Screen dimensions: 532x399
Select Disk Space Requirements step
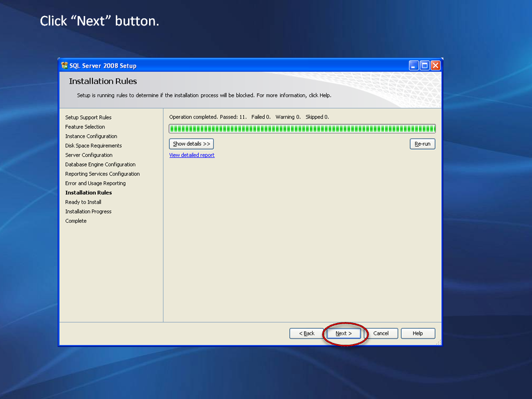pyautogui.click(x=93, y=146)
